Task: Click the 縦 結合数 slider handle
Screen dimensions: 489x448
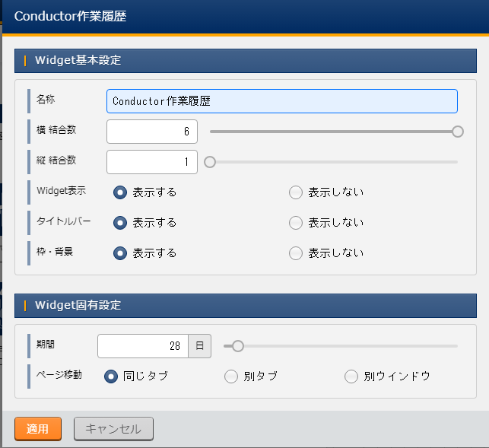Action: [210, 162]
